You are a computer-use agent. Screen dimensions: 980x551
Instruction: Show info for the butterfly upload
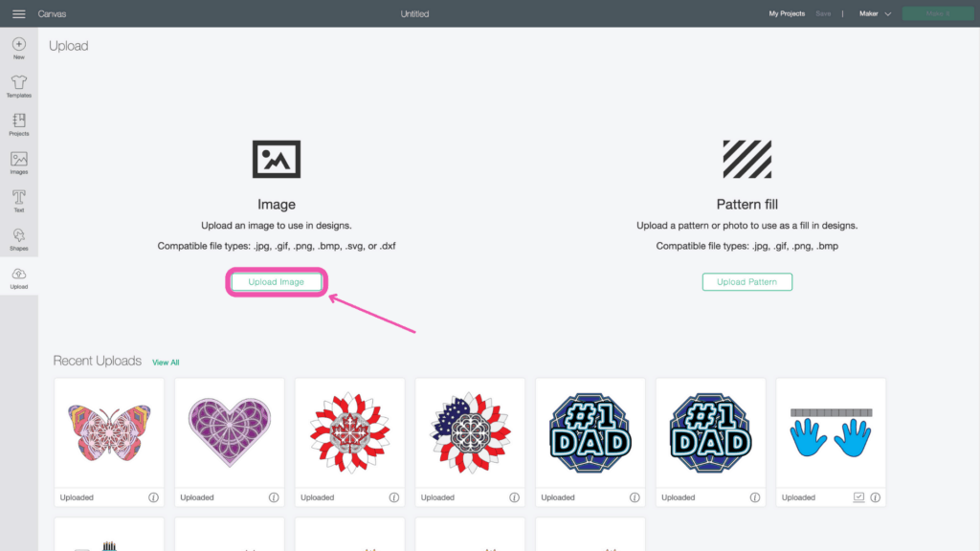[153, 497]
